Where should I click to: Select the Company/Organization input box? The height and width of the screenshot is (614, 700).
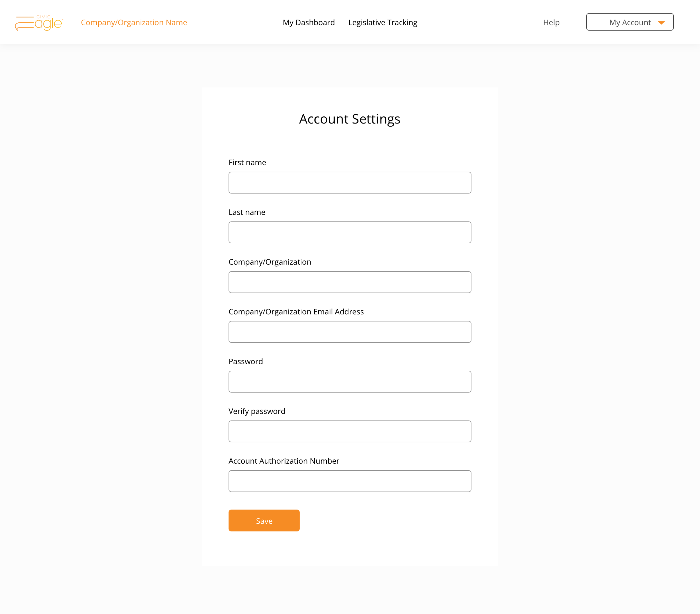coord(350,282)
